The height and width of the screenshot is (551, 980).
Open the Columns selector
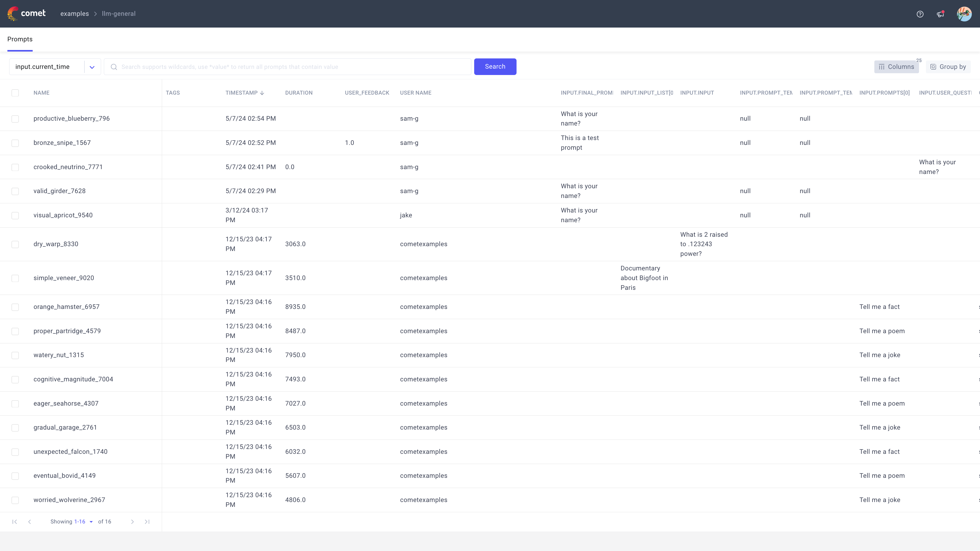click(x=896, y=67)
